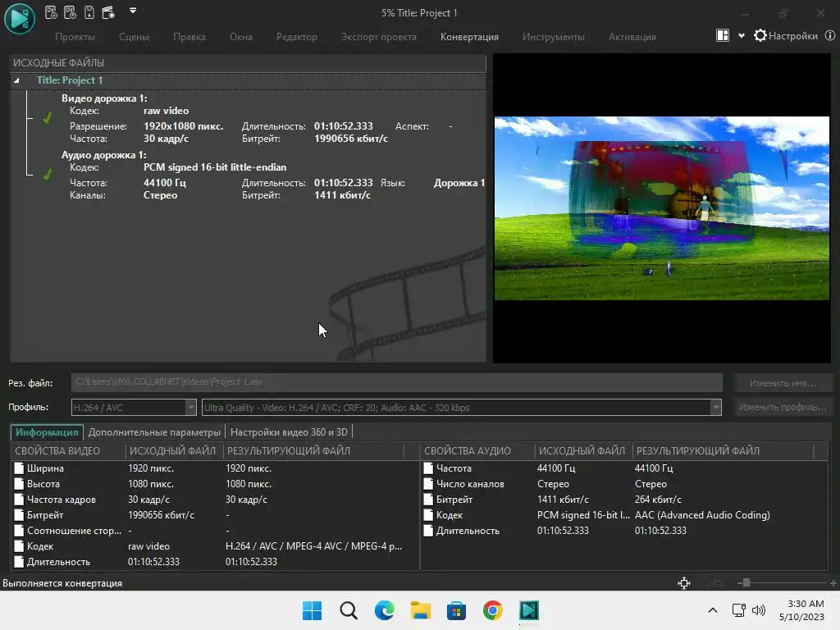Open the Правка menu

[x=189, y=37]
